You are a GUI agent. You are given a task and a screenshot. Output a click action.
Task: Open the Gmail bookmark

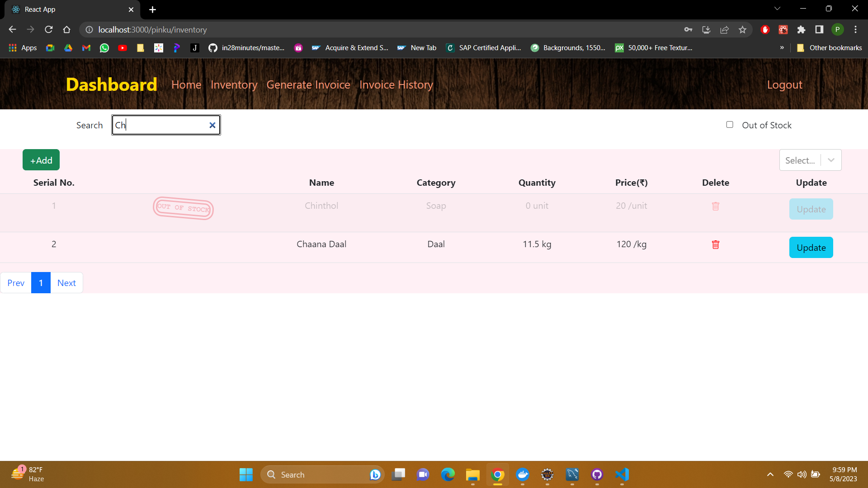tap(86, 47)
